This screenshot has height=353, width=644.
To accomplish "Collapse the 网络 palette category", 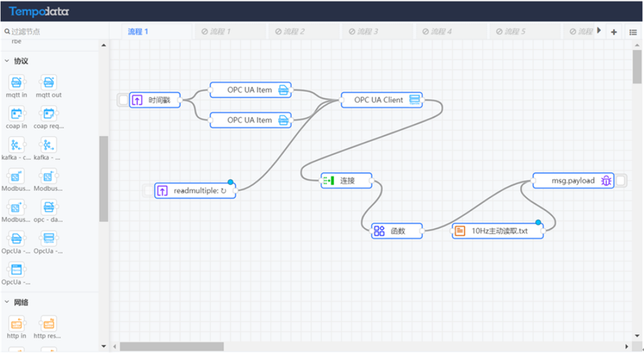I will [x=7, y=302].
